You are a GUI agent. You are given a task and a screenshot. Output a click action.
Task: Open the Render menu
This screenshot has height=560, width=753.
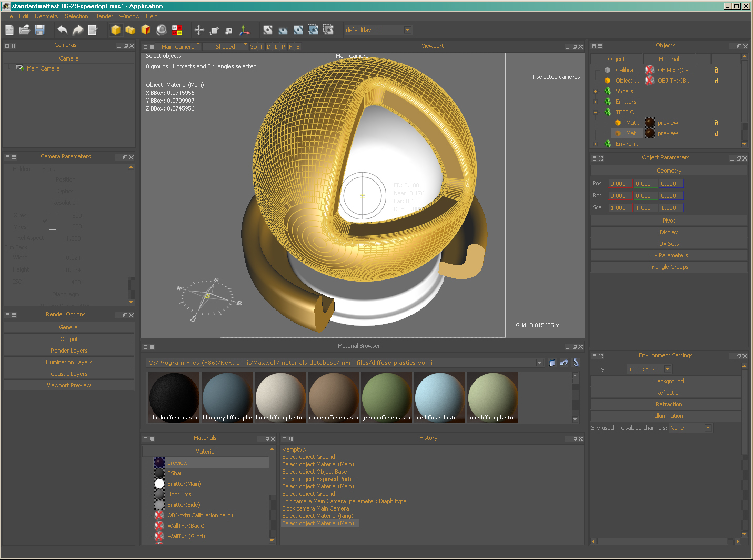point(103,16)
